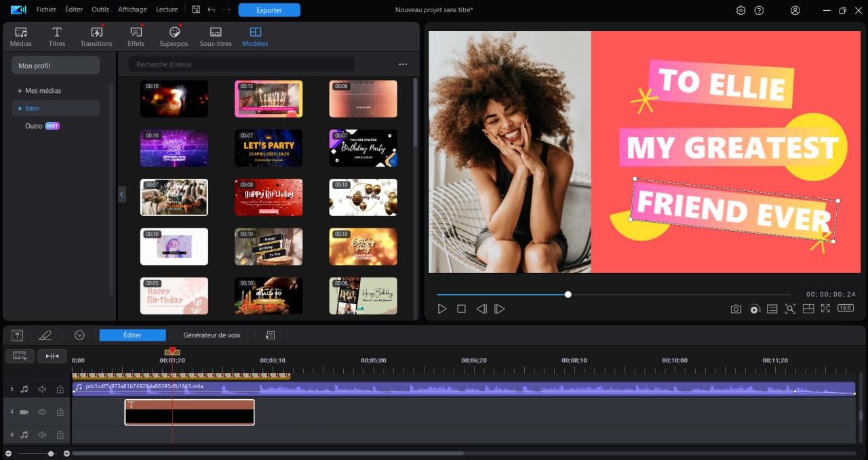The image size is (868, 460).
Task: Open the Effets panel
Action: click(x=136, y=36)
